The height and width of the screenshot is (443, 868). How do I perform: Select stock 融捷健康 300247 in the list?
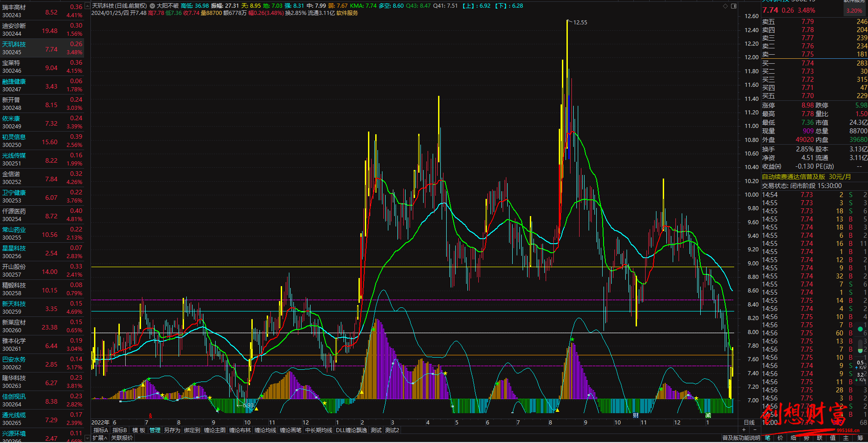point(42,85)
